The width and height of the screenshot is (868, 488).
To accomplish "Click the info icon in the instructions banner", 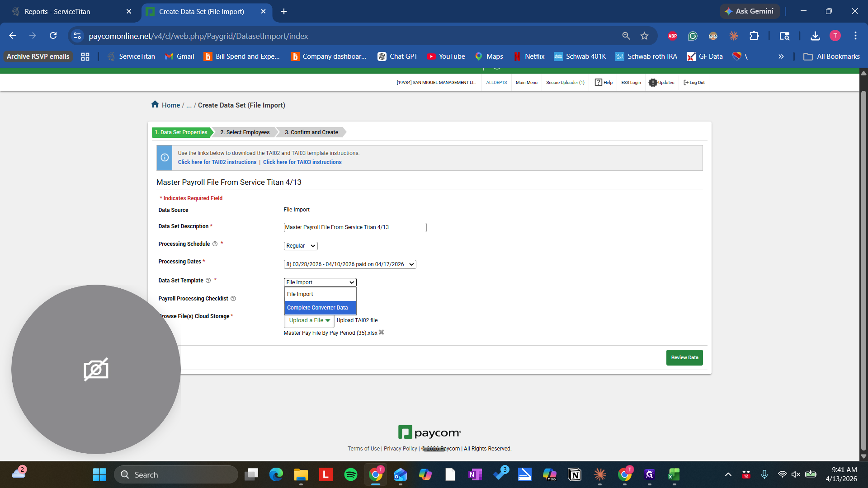I will (164, 157).
